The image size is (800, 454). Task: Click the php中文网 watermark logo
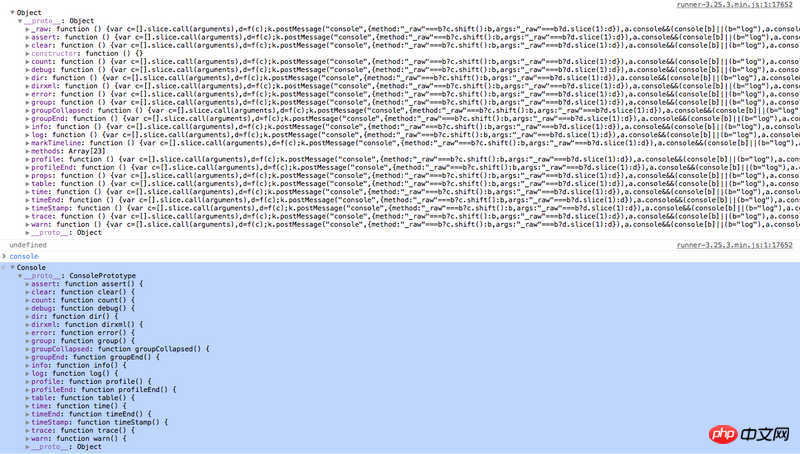749,434
